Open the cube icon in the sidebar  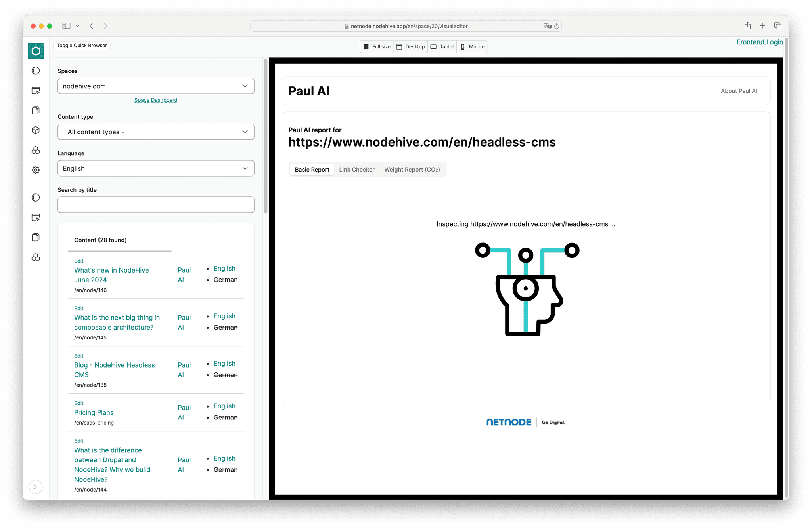coord(36,130)
